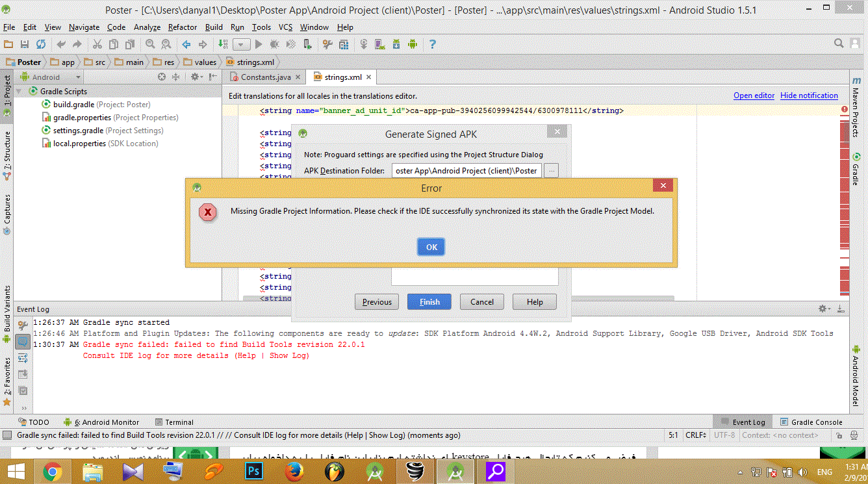Toggle the tool window bars button in status bar
Screen dimensions: 868x484
pyautogui.click(x=6, y=435)
